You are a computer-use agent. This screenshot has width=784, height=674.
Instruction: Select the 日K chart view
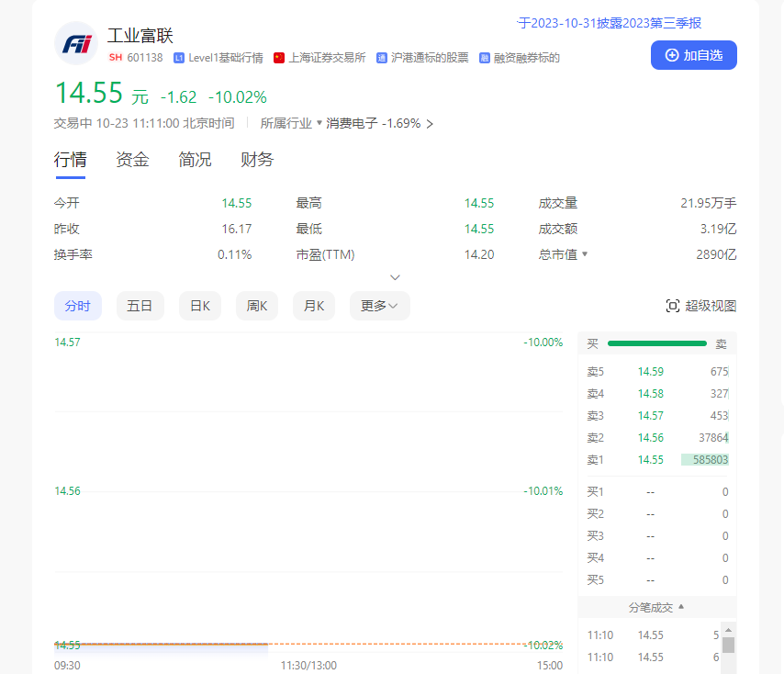(x=199, y=306)
